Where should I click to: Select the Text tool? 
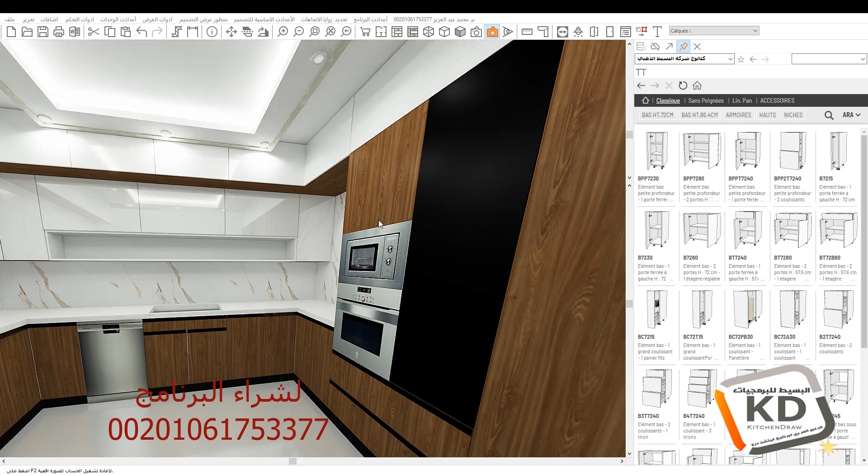(657, 32)
